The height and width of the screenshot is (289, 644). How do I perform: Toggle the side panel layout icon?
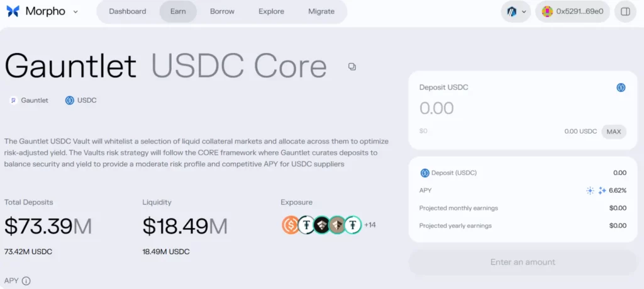[625, 11]
